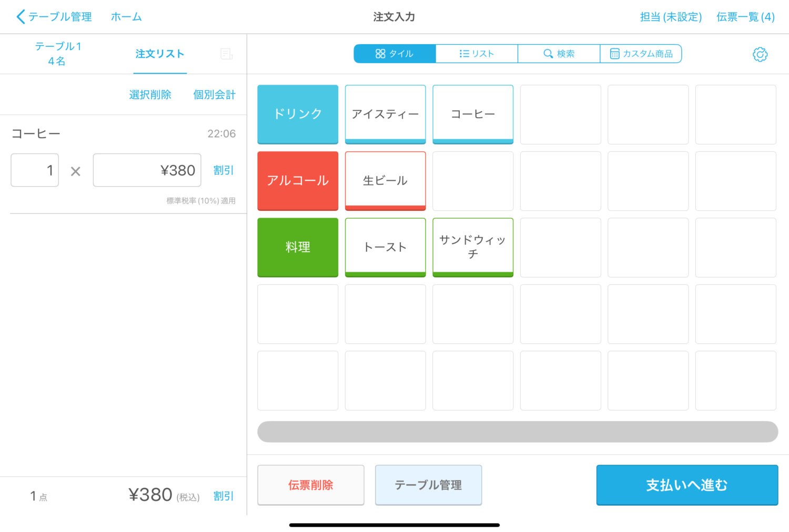Open settings with the gear icon
789x532 pixels.
pos(760,54)
